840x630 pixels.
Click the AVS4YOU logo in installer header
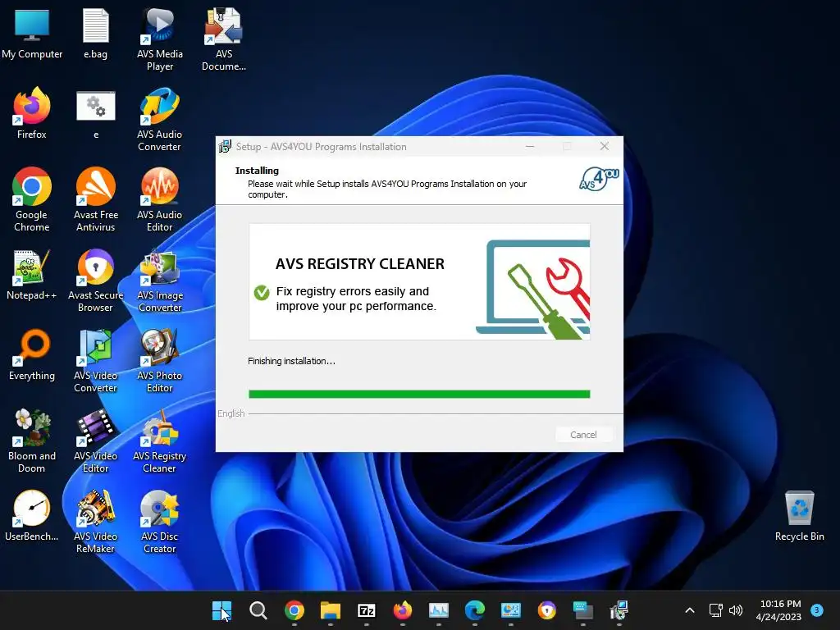click(x=599, y=179)
